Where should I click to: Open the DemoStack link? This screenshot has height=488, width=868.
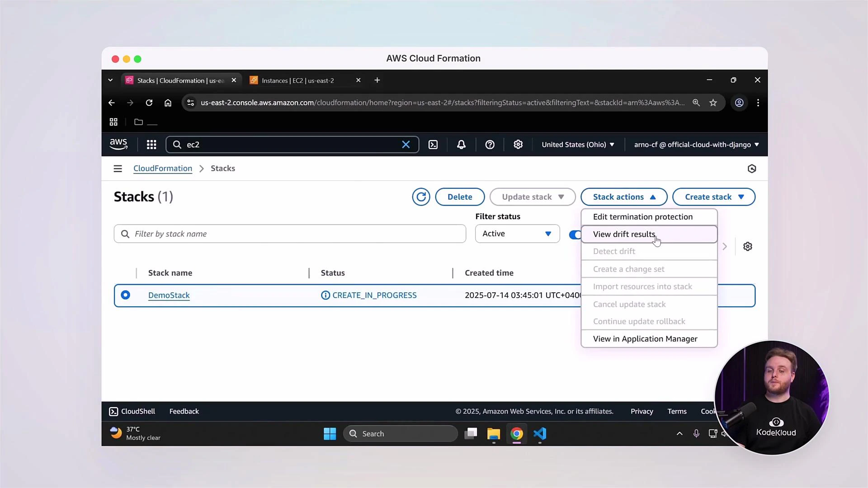[169, 295]
